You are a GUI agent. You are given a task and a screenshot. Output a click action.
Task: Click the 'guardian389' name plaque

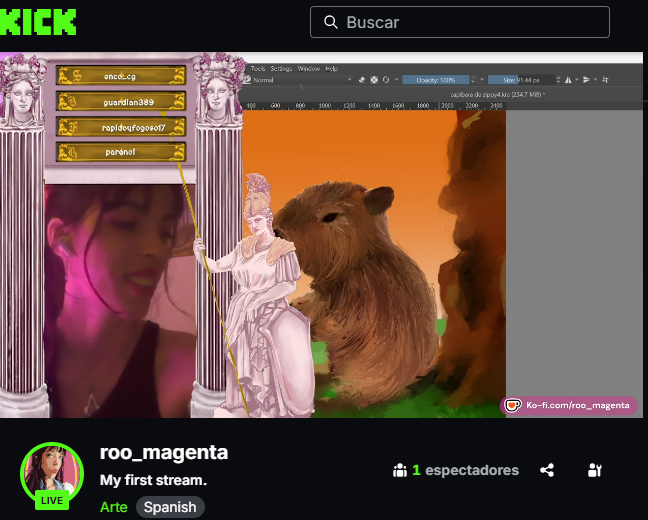pos(121,102)
